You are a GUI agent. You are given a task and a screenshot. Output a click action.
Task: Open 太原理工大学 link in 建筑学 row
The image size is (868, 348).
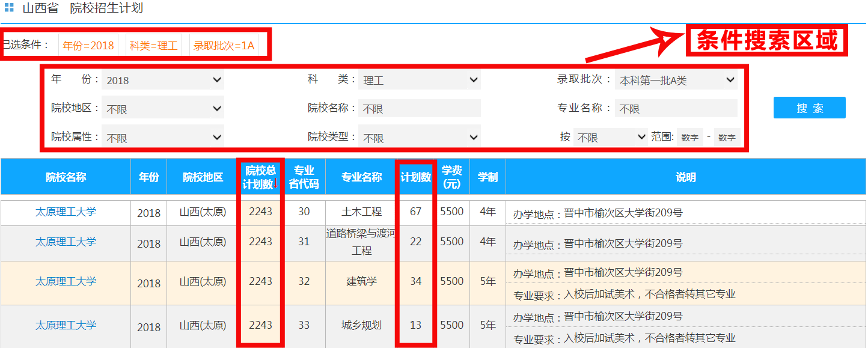click(x=66, y=281)
